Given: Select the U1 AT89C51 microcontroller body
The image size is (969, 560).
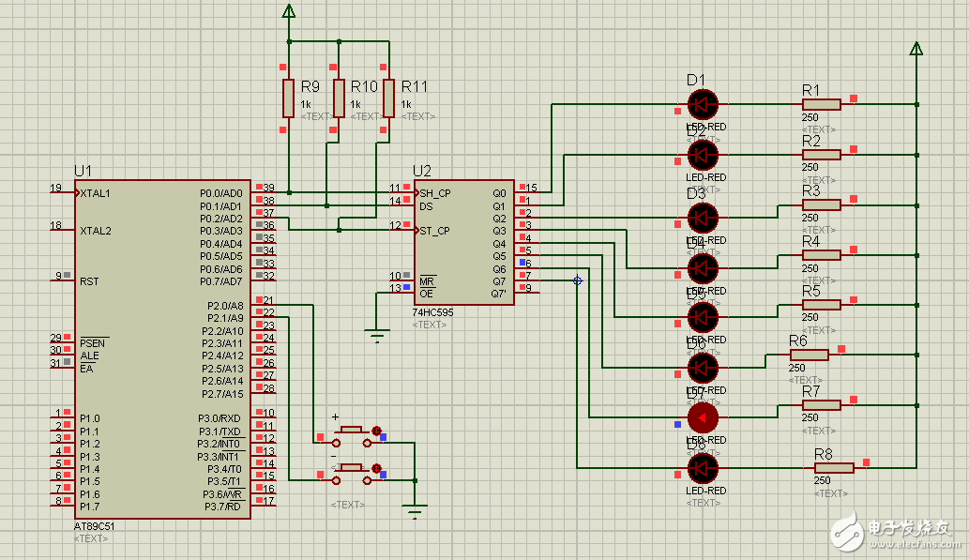Looking at the screenshot, I should pos(161,349).
